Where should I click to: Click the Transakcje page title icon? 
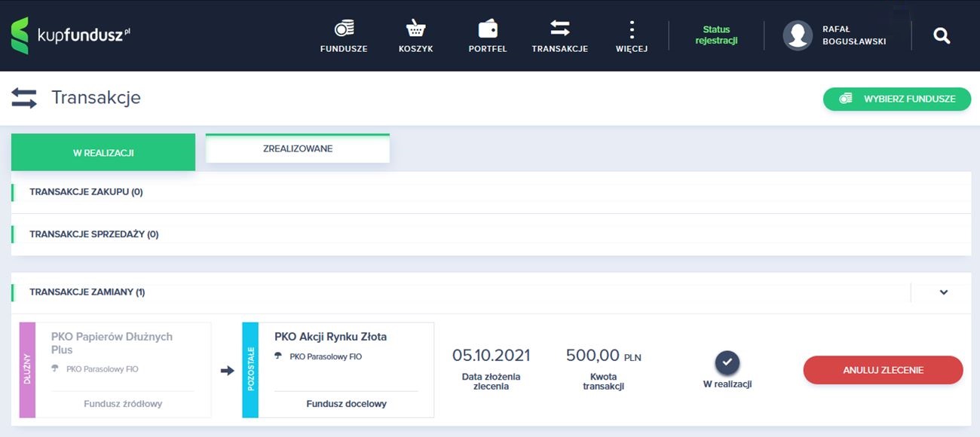pos(24,98)
